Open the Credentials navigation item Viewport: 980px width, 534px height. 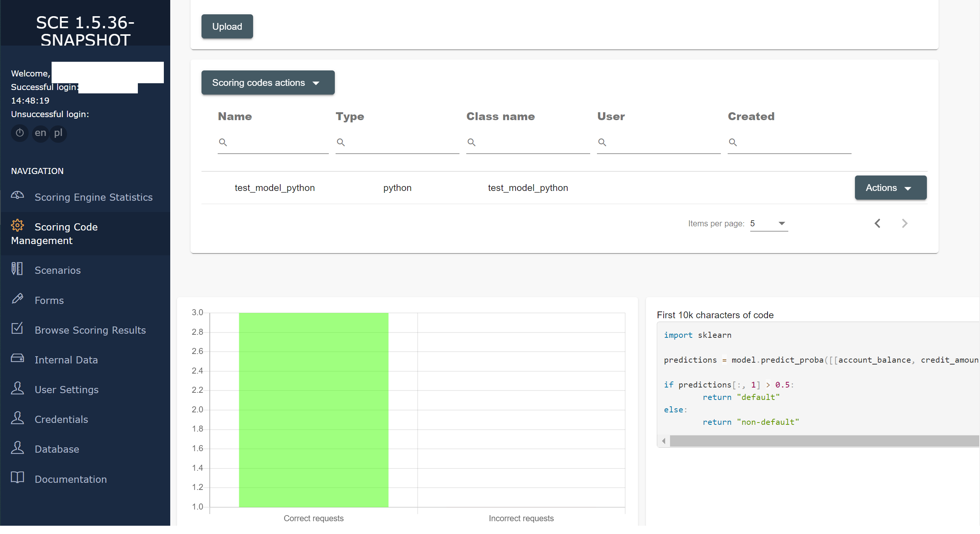coord(61,419)
